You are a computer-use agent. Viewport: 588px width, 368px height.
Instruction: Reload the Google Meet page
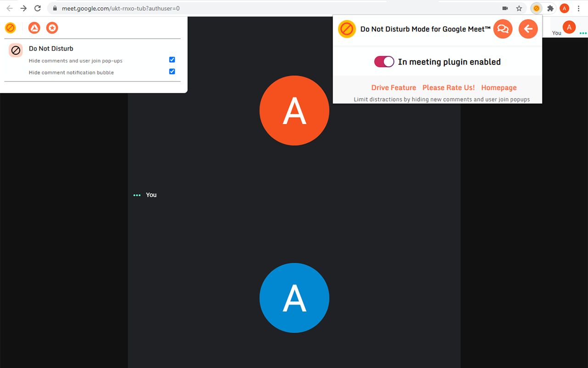click(x=38, y=8)
